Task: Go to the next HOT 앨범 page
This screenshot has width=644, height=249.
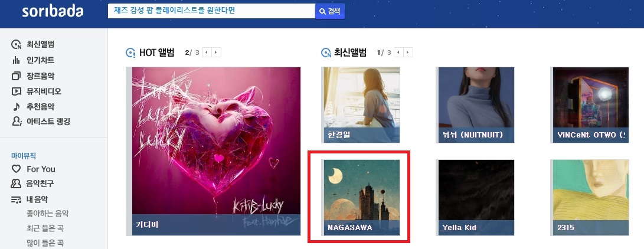Action: coord(217,52)
